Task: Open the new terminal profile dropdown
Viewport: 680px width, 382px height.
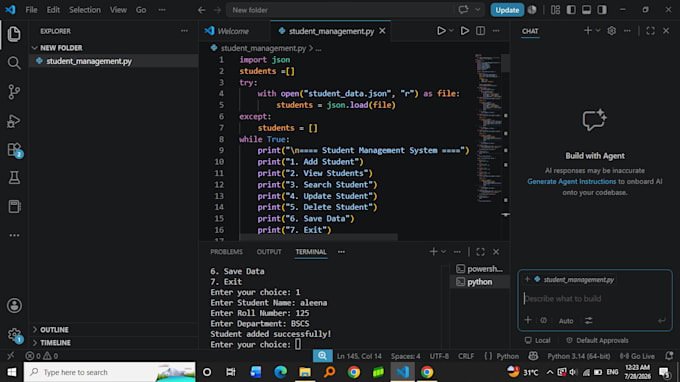Action: click(444, 252)
